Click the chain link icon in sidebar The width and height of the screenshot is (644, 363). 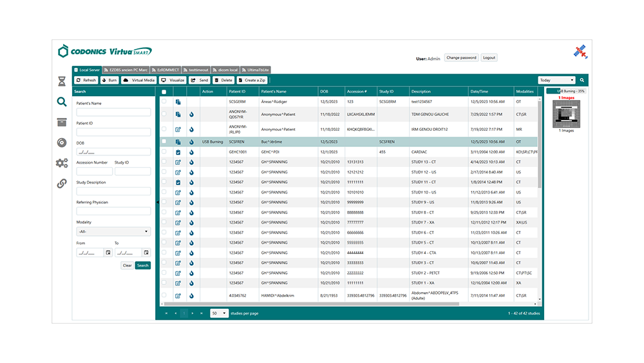click(x=62, y=183)
